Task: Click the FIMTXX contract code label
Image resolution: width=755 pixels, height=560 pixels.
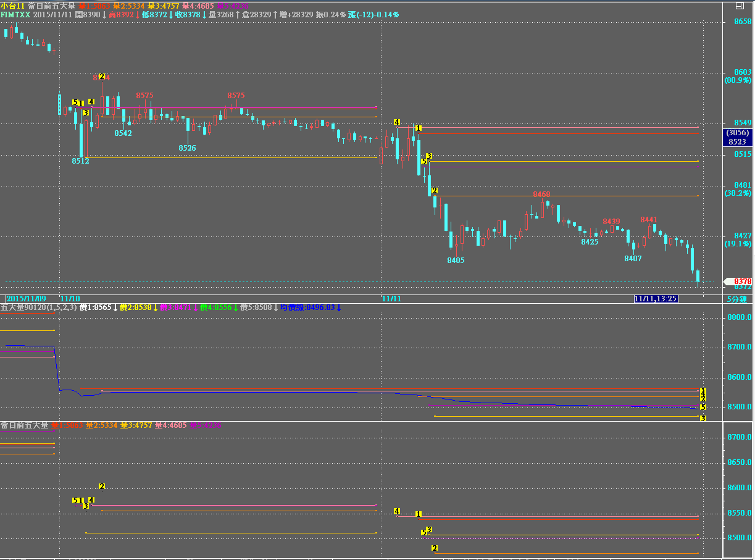Action: (x=15, y=14)
